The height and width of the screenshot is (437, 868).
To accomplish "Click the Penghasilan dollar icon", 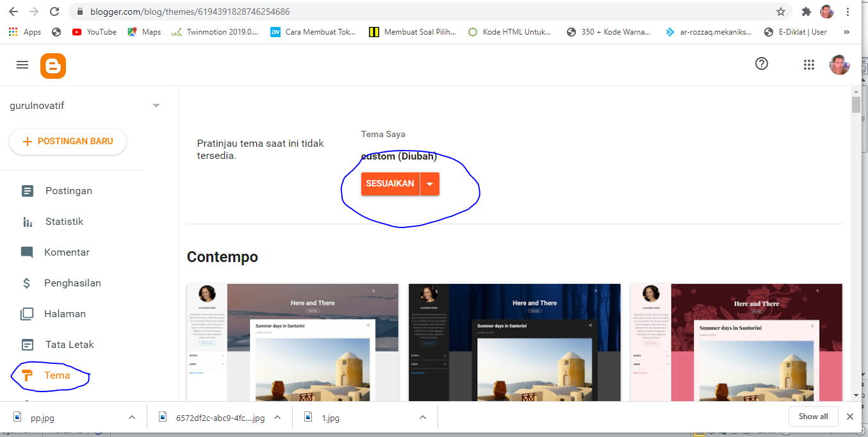I will 27,283.
